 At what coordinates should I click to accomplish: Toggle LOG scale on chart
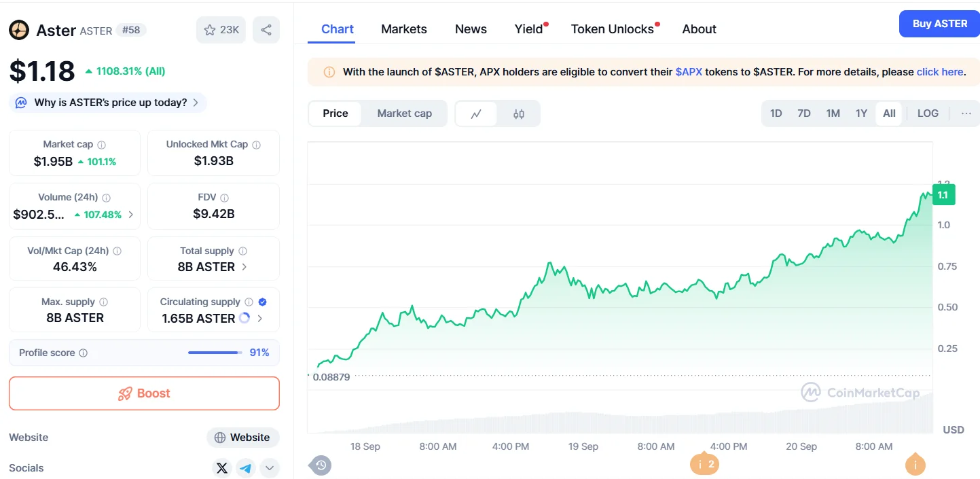click(928, 113)
